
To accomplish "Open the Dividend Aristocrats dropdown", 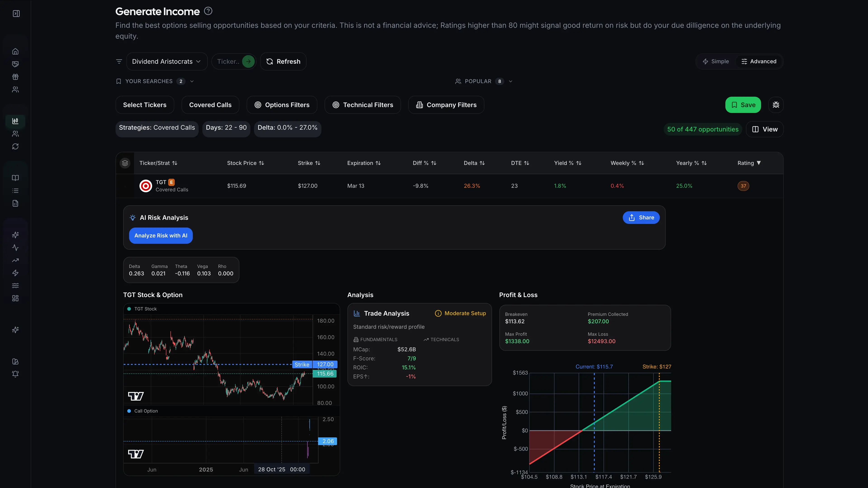I will point(167,61).
